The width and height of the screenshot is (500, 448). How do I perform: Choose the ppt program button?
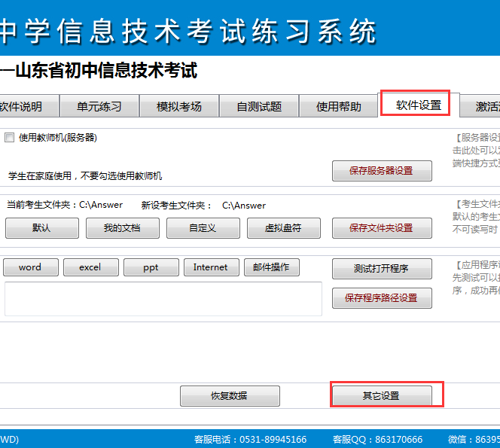(x=151, y=267)
